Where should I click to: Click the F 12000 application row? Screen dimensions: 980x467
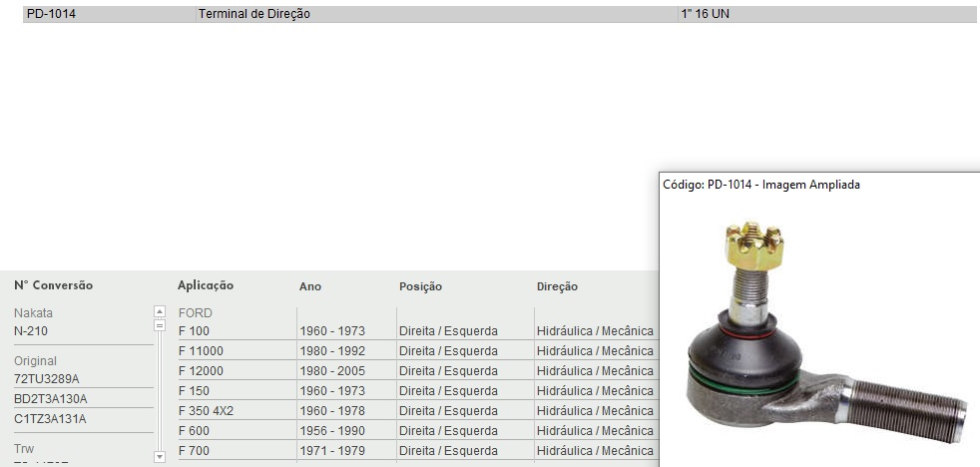[x=201, y=371]
